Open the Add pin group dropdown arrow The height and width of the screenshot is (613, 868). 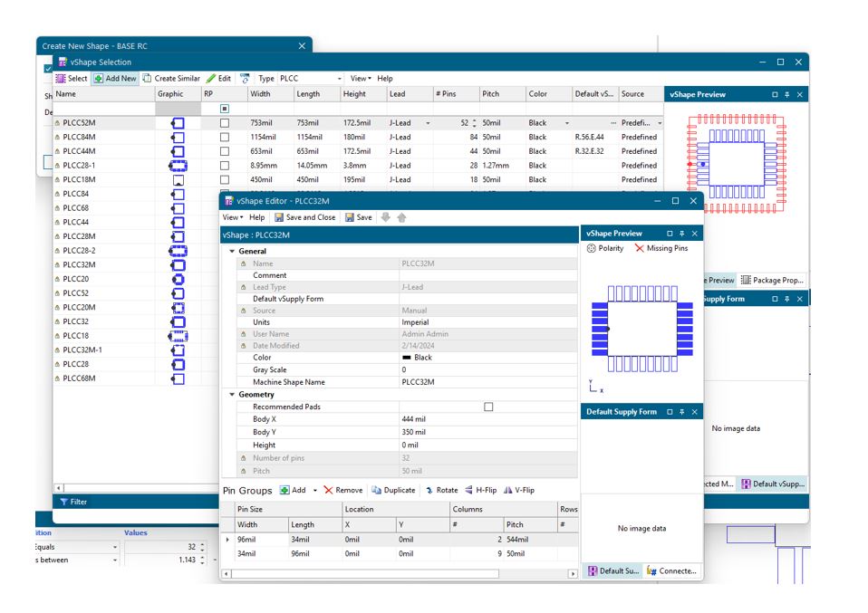pos(315,491)
